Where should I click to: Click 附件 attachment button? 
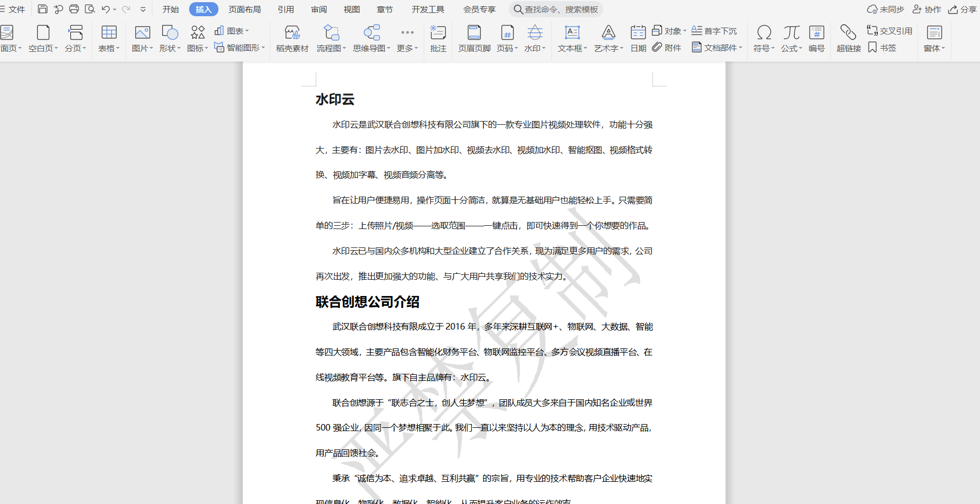(666, 48)
